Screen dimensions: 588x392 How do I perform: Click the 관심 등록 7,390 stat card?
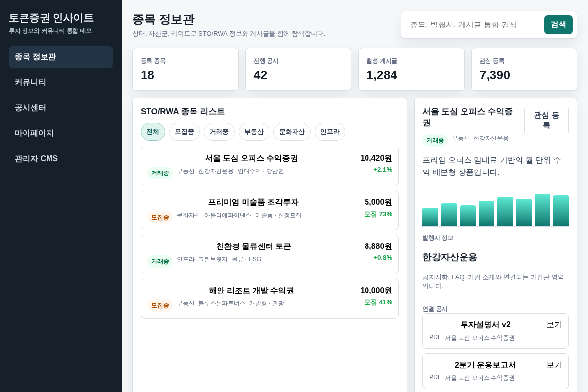524,69
